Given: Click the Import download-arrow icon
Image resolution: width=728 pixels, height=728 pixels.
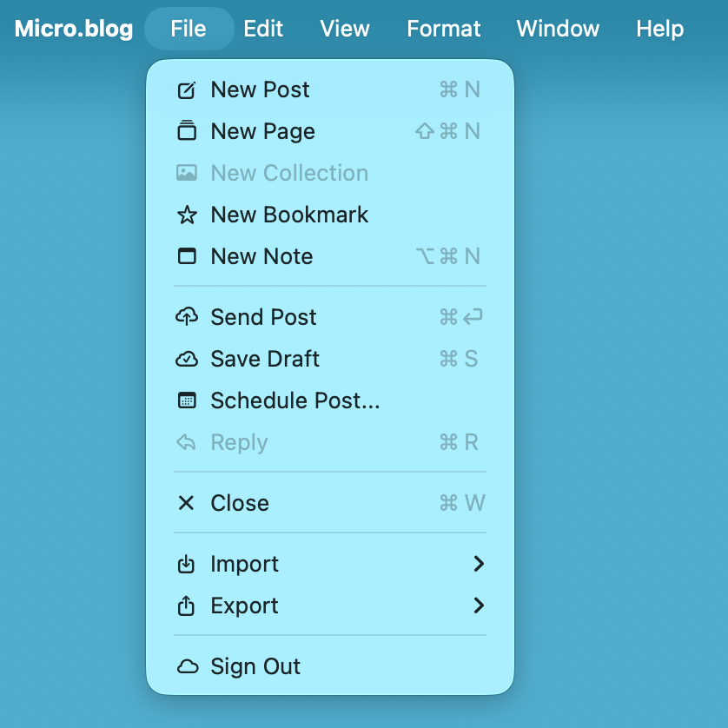Looking at the screenshot, I should (x=186, y=564).
